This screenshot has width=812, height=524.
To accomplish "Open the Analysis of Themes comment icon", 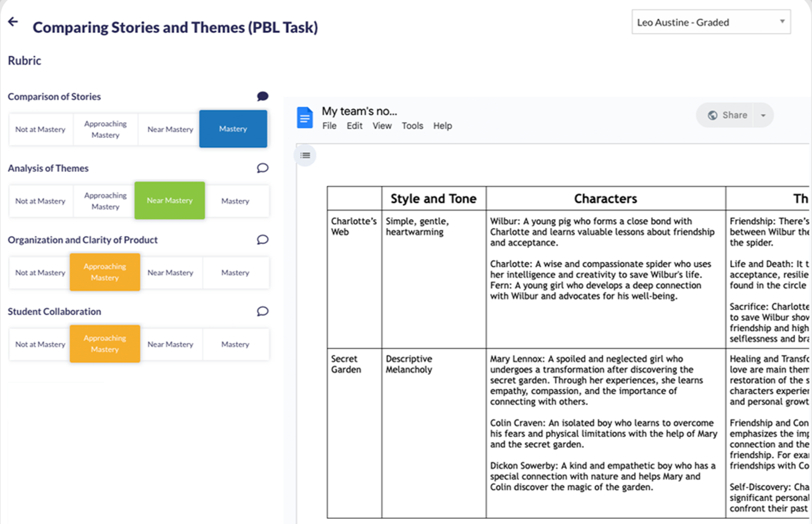I will (x=262, y=168).
